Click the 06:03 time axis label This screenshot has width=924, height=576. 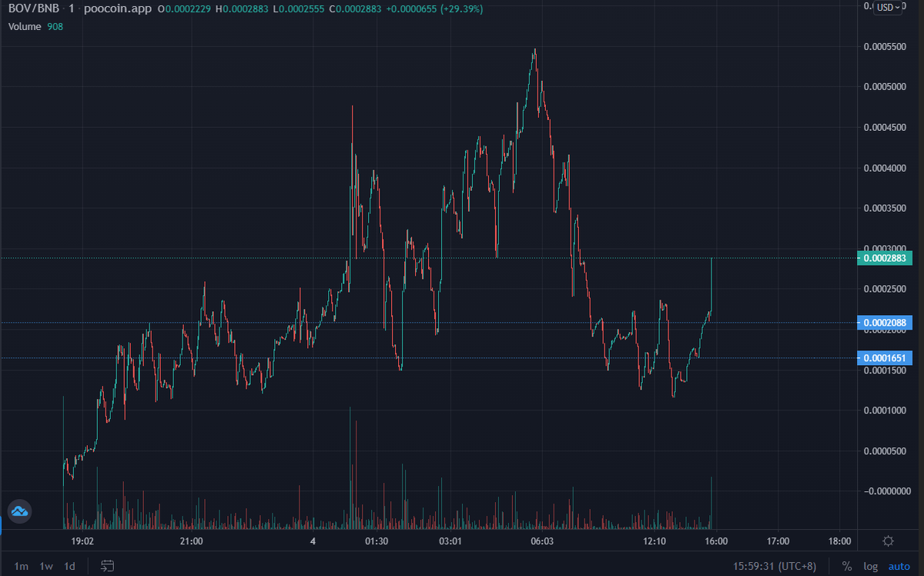[542, 541]
